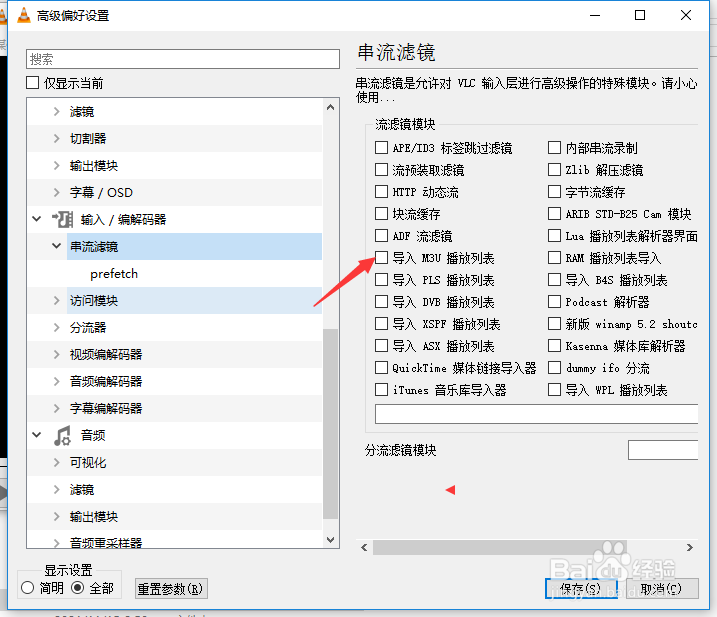717x617 pixels.
Task: Select the 简明 radio button
Action: tap(27, 588)
